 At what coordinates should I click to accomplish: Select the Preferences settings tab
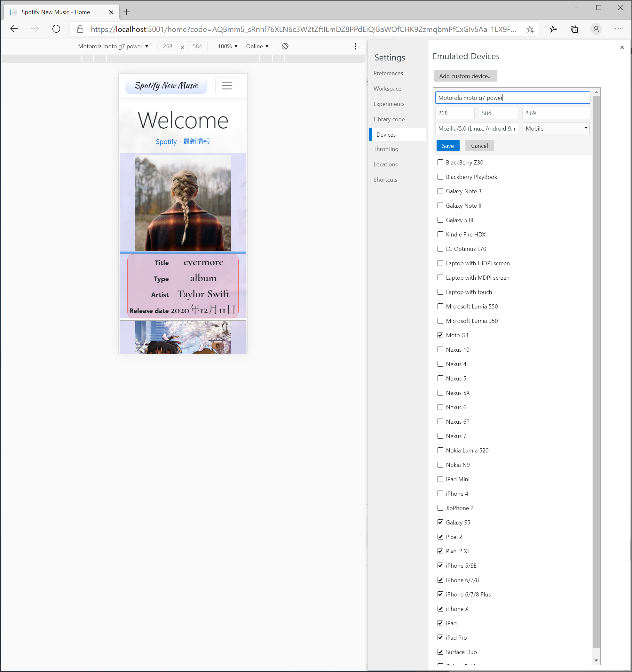[x=389, y=73]
